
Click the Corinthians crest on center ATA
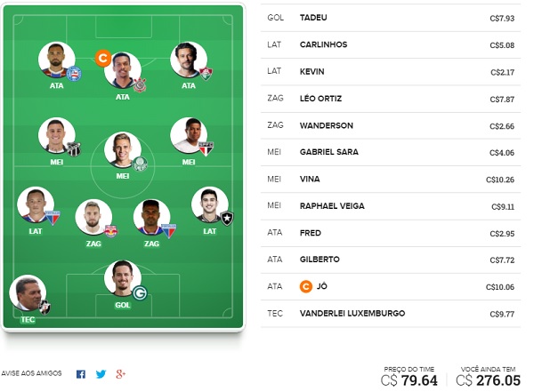[x=140, y=85]
